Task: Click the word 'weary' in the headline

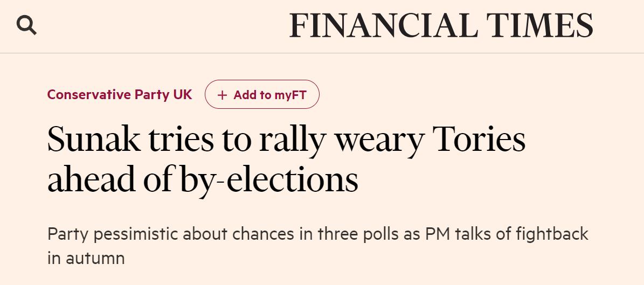Action: click(379, 139)
